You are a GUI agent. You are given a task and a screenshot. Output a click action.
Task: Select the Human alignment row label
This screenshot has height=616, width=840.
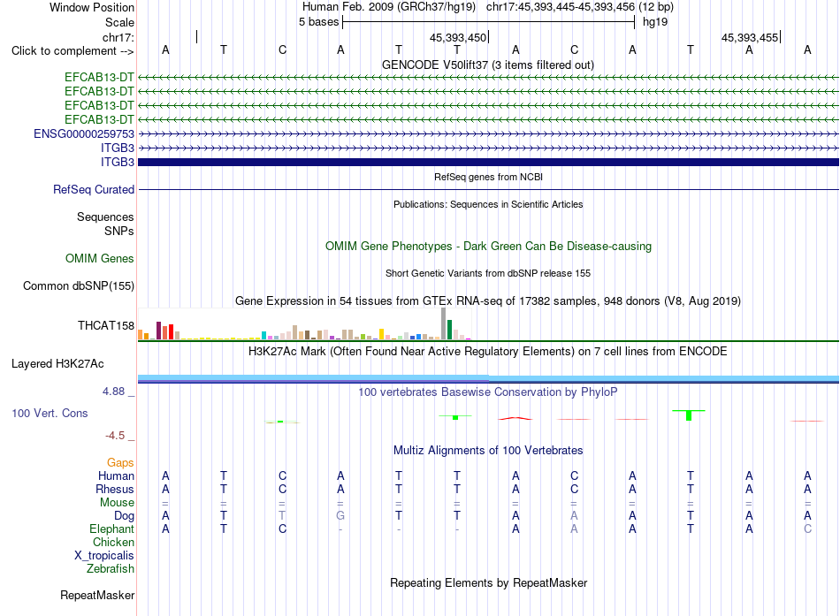pos(116,476)
